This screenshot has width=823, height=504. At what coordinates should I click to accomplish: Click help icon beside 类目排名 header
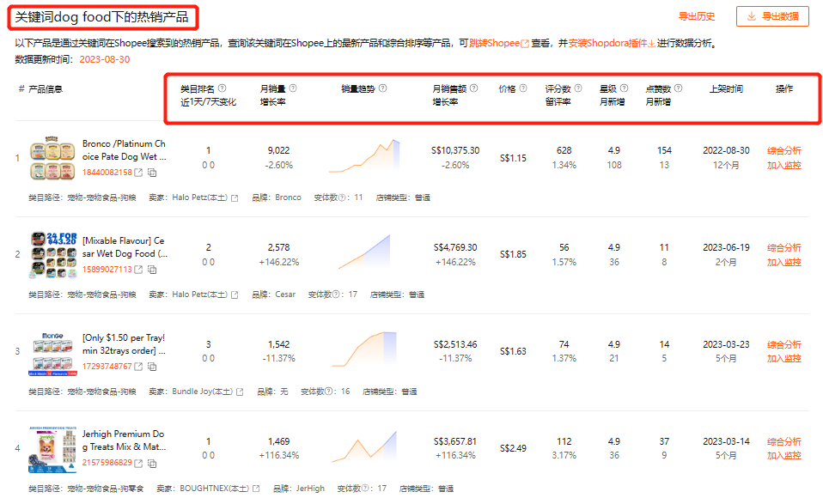point(222,88)
